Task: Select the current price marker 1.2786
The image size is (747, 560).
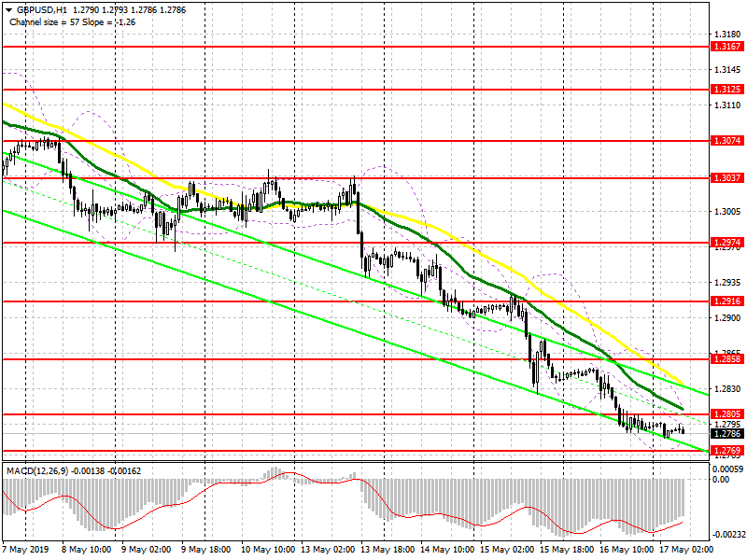Action: click(727, 433)
